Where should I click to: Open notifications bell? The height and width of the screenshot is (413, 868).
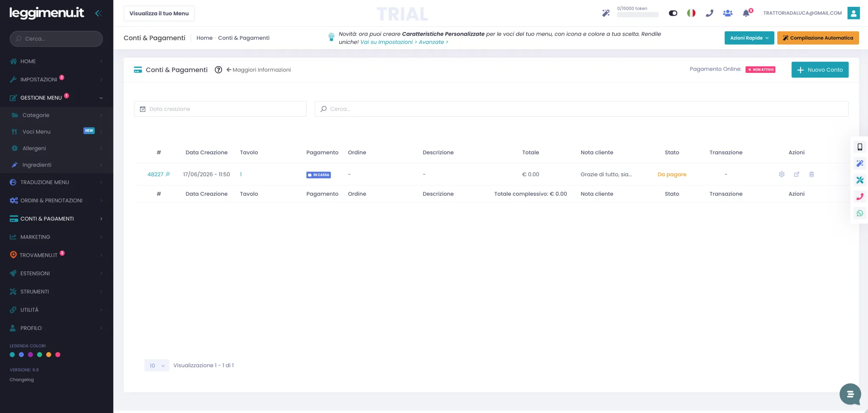746,13
